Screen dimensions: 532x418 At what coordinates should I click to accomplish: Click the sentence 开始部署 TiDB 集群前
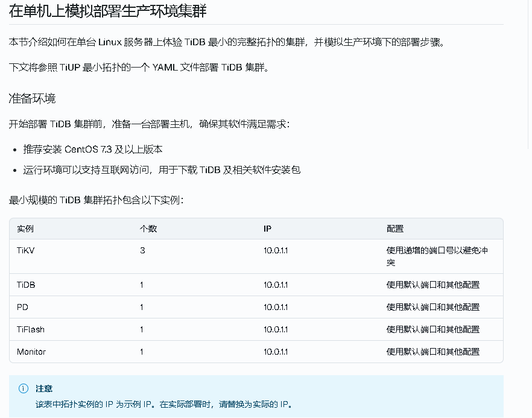point(150,124)
